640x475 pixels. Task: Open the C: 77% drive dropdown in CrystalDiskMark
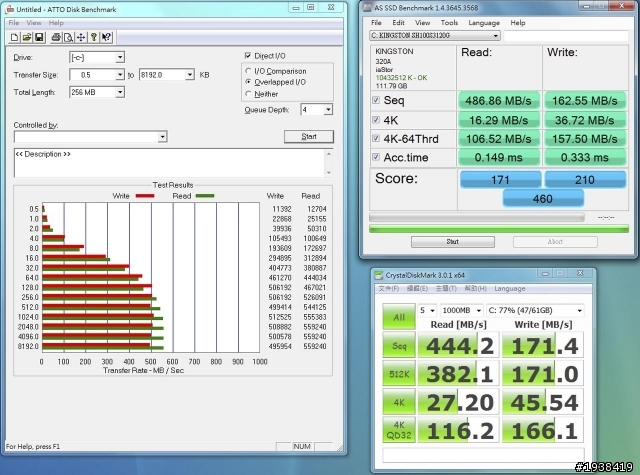(x=535, y=311)
